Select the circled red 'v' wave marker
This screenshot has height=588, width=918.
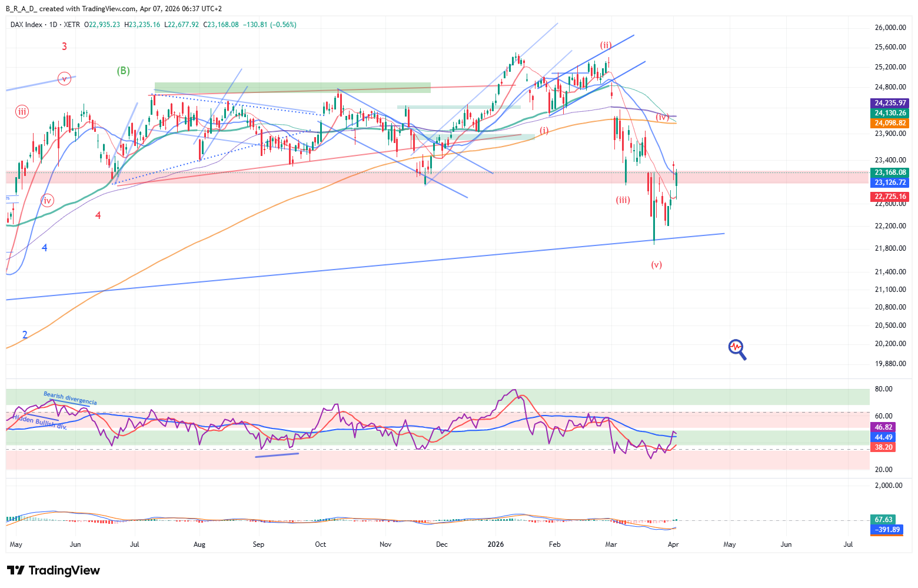64,78
